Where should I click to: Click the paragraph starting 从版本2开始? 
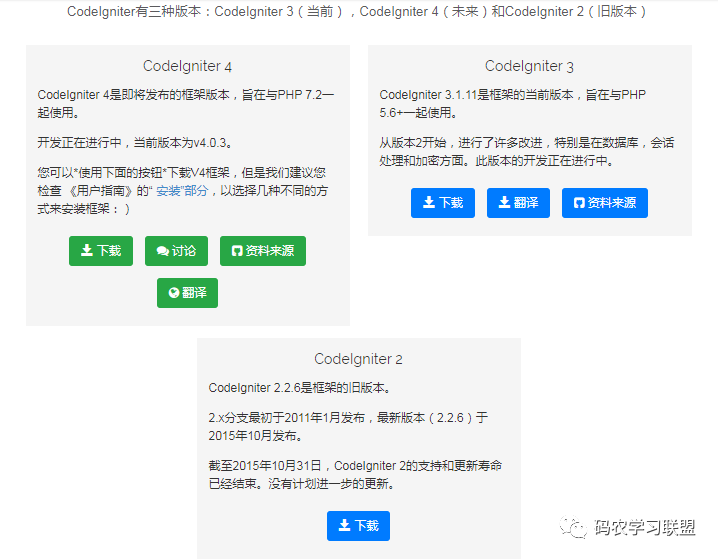coord(527,152)
